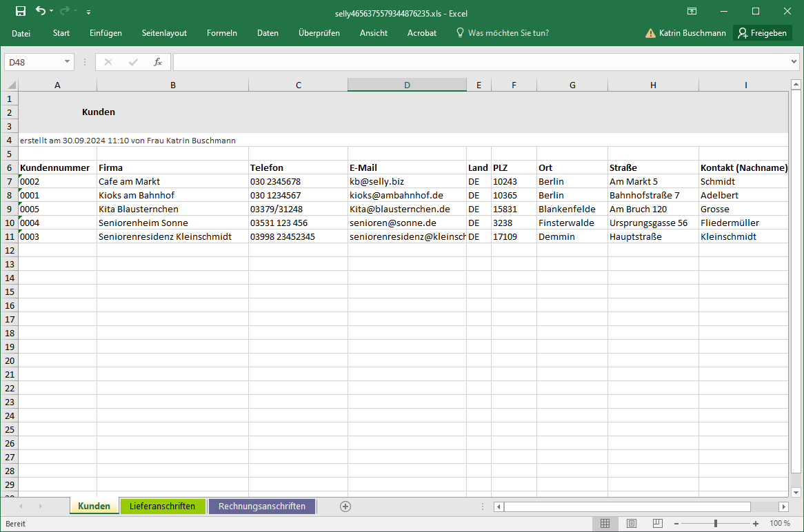Add a new sheet with plus icon
Viewport: 804px width, 532px height.
(345, 507)
